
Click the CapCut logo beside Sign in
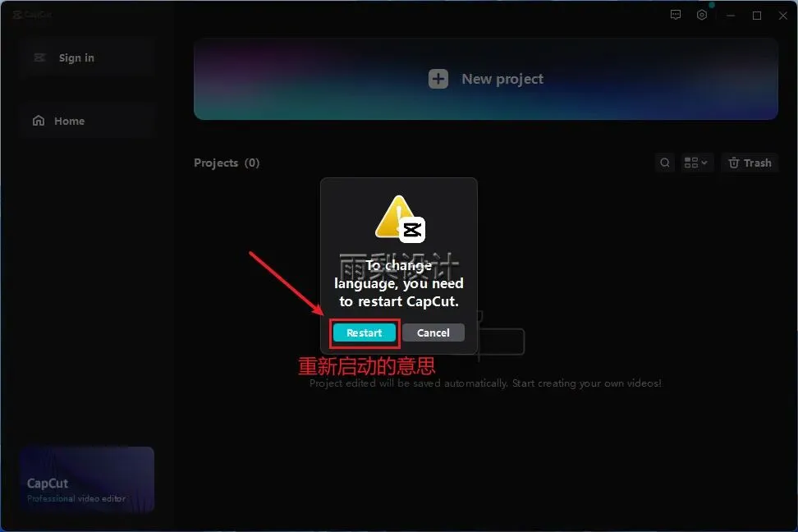[x=39, y=57]
